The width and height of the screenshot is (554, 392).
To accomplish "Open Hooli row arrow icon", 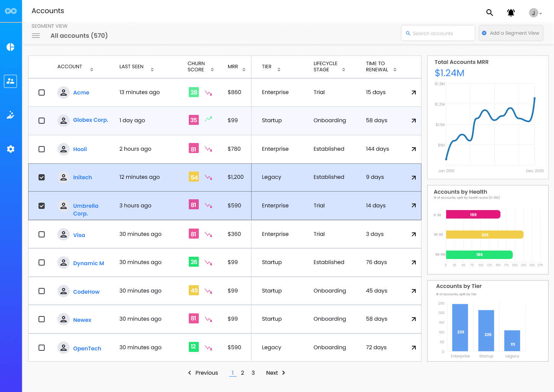I will [413, 149].
